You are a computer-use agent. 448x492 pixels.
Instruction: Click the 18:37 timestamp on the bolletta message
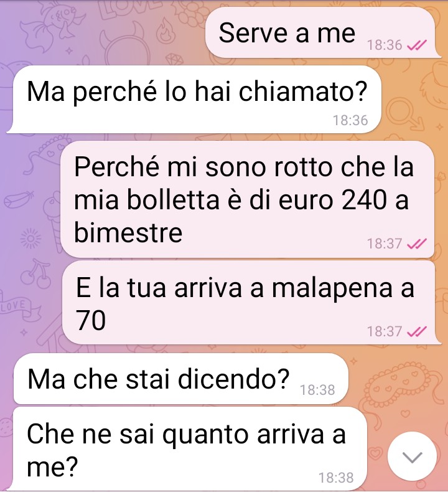point(385,244)
